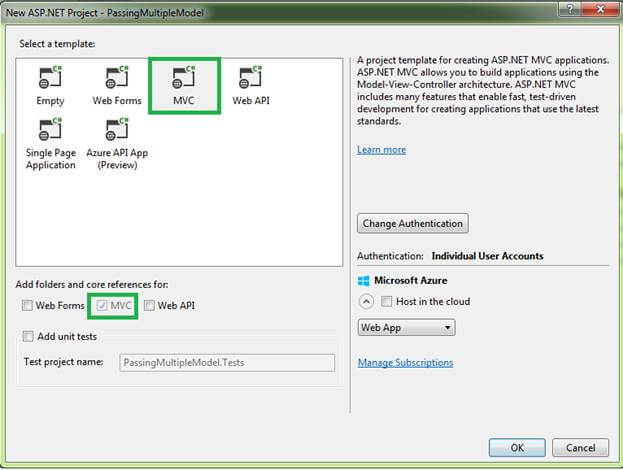623x470 pixels.
Task: Close the New ASP.NET Project dialog
Action: coord(601,9)
